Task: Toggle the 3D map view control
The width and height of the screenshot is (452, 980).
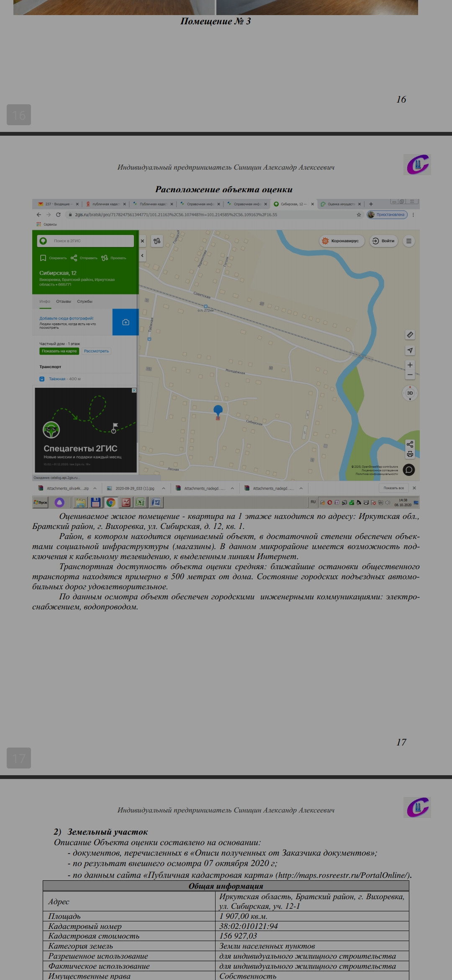Action: [x=410, y=393]
